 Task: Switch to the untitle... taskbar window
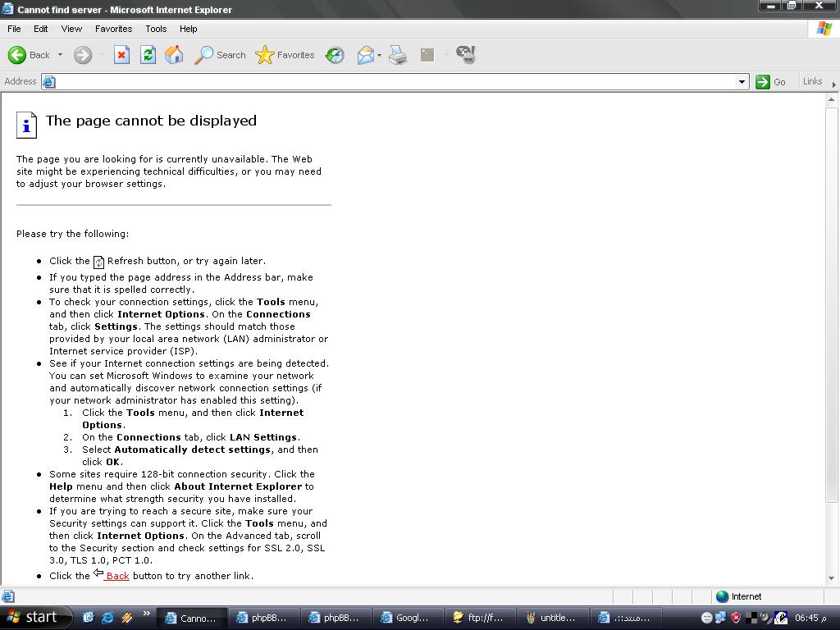552,618
